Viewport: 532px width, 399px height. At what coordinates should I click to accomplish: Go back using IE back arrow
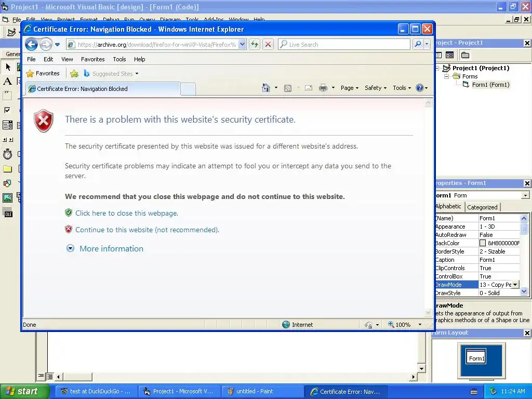(x=31, y=45)
